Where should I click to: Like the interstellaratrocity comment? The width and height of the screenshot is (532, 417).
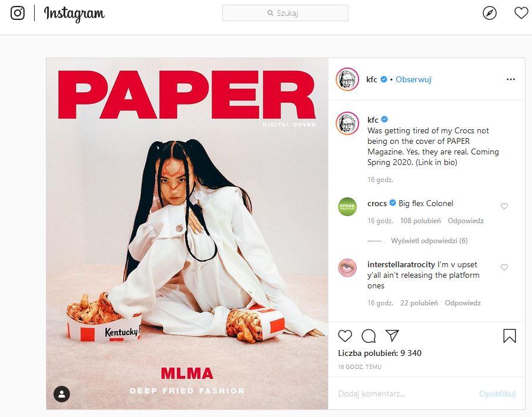pyautogui.click(x=504, y=267)
